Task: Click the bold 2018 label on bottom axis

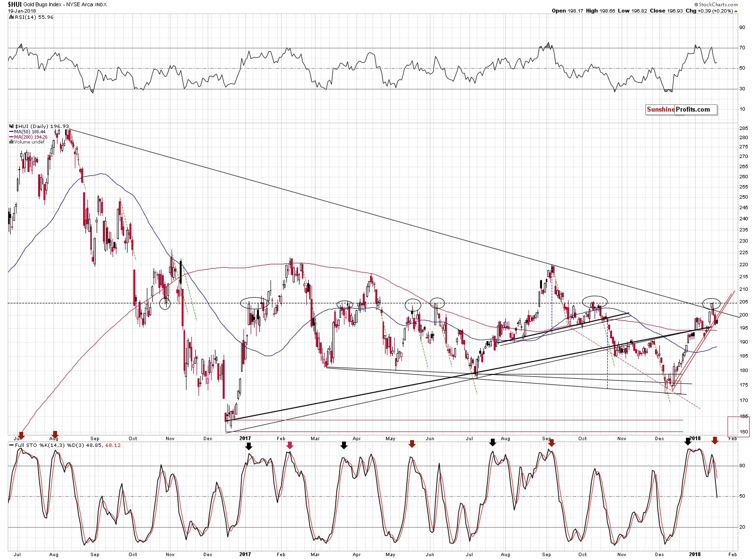Action: 695,554
